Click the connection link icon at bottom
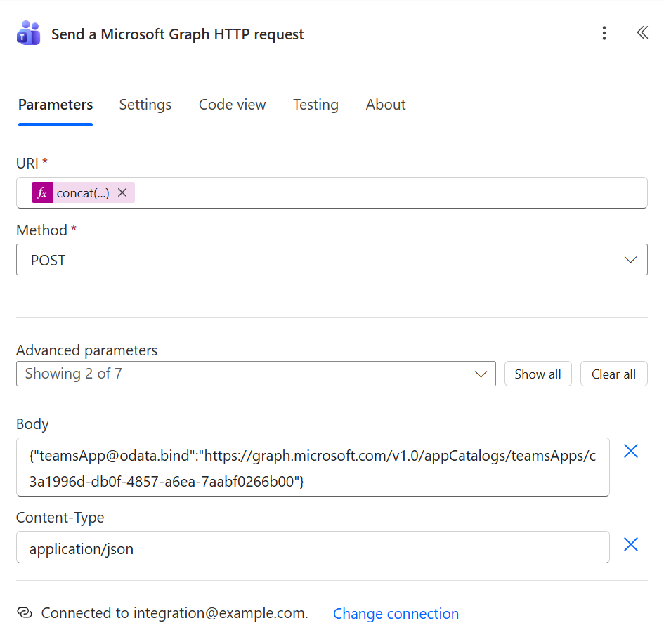This screenshot has width=664, height=644. click(25, 612)
